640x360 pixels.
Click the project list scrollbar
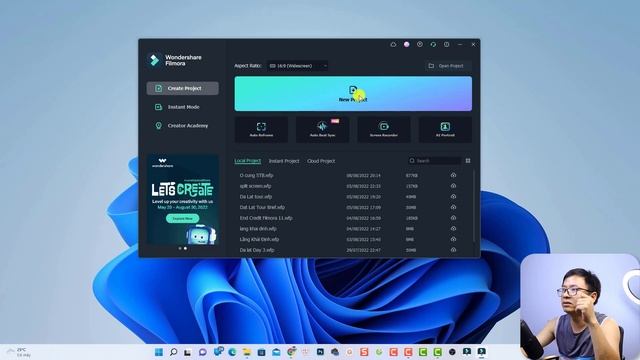click(474, 206)
